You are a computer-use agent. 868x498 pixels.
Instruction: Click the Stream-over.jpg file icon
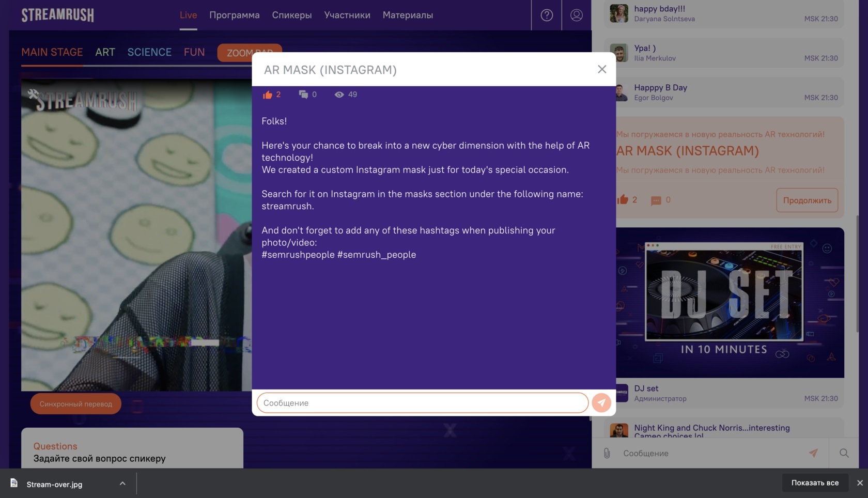point(14,484)
